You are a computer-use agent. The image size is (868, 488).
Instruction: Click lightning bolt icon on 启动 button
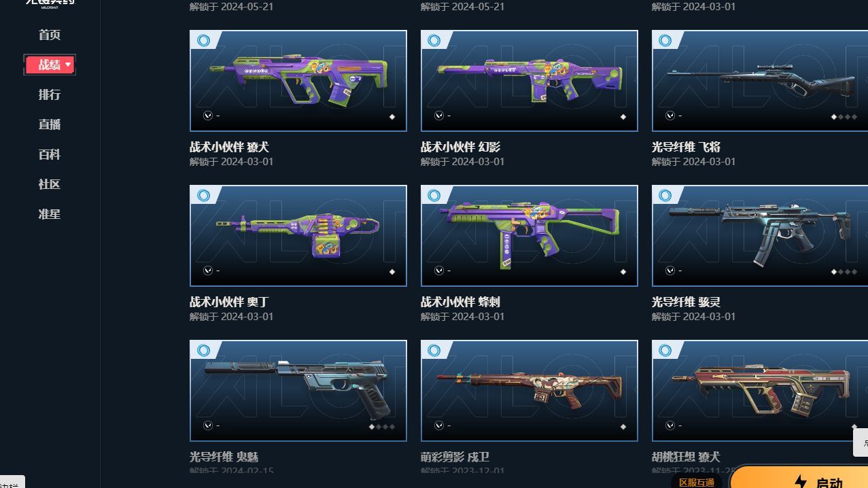coord(800,482)
